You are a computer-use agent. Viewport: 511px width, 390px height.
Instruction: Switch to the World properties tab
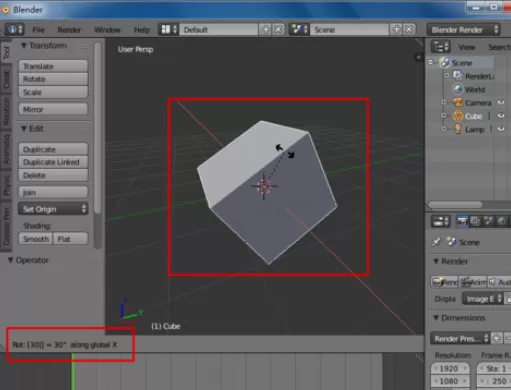tap(501, 221)
